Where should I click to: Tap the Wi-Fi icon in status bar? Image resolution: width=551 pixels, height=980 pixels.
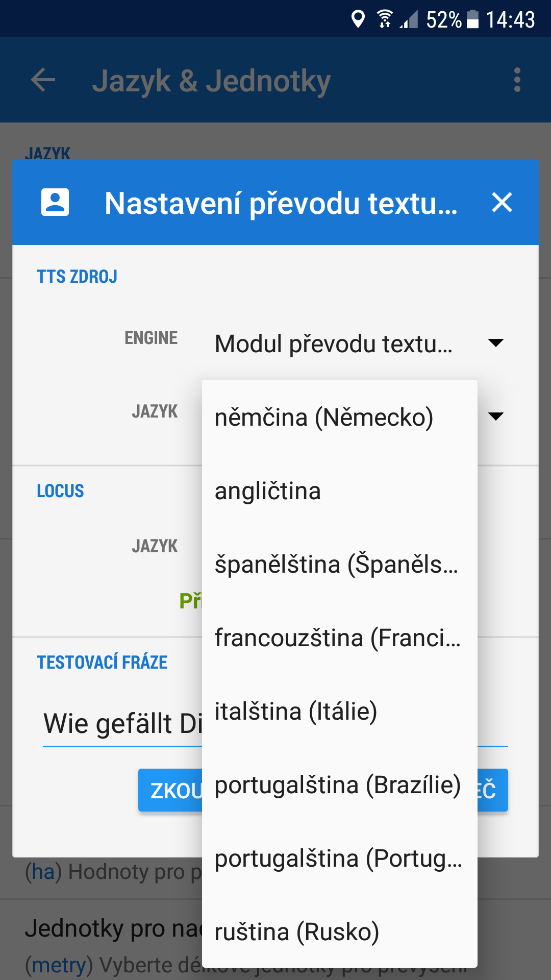tap(385, 19)
